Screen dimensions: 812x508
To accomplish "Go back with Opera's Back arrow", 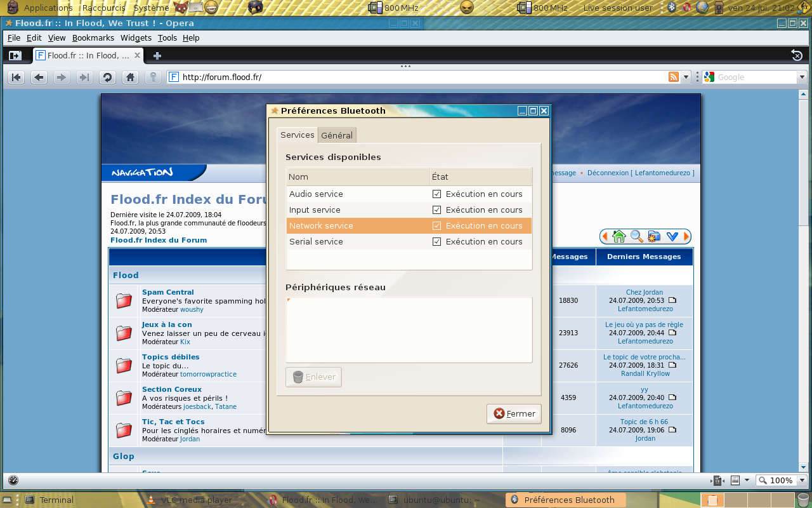I will 39,77.
